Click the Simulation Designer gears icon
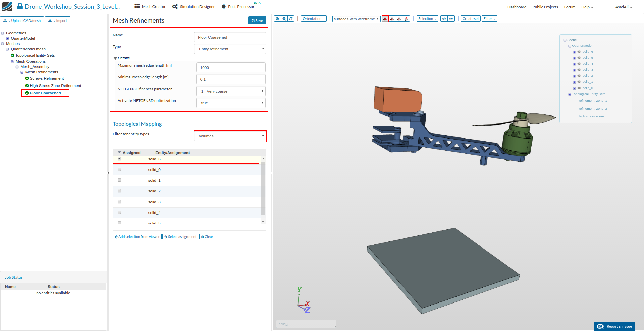This screenshot has height=331, width=644. 175,7
